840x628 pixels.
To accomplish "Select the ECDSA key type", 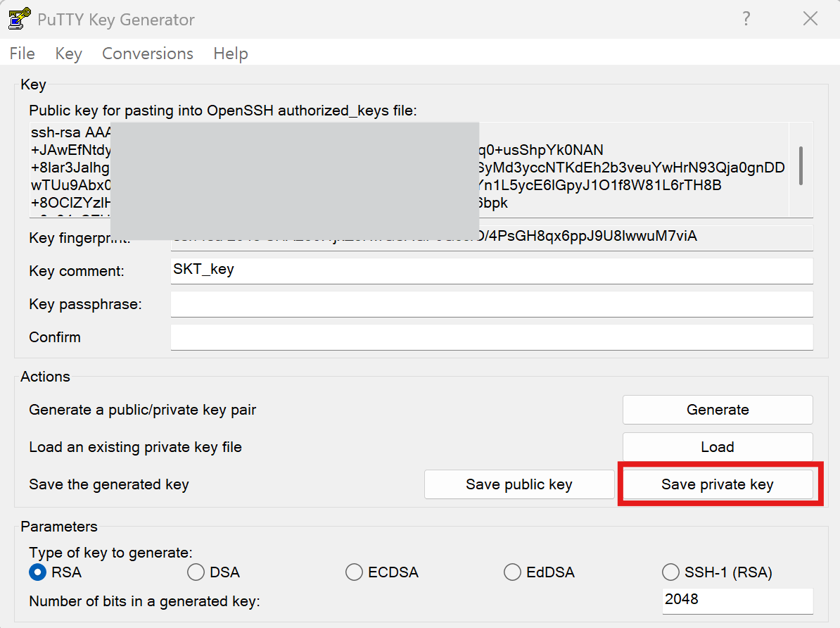I will pos(381,572).
